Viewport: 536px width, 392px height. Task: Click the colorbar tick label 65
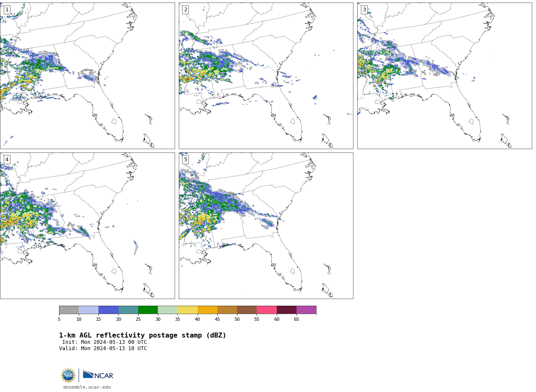point(296,319)
